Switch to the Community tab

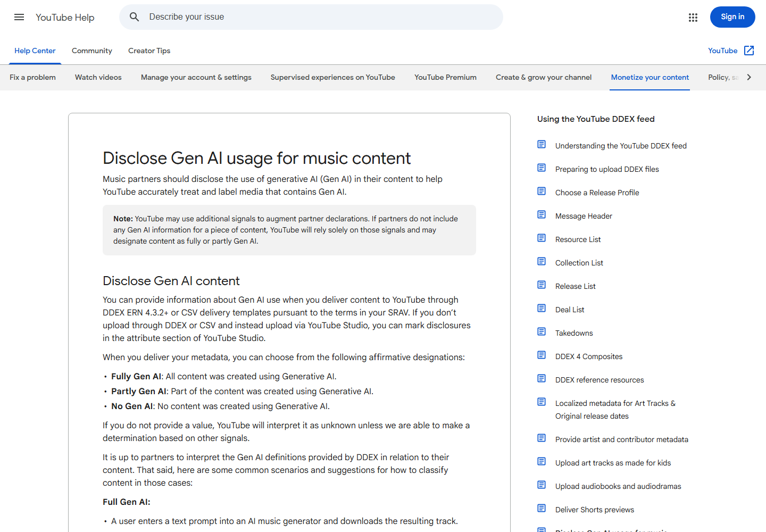[x=92, y=51]
